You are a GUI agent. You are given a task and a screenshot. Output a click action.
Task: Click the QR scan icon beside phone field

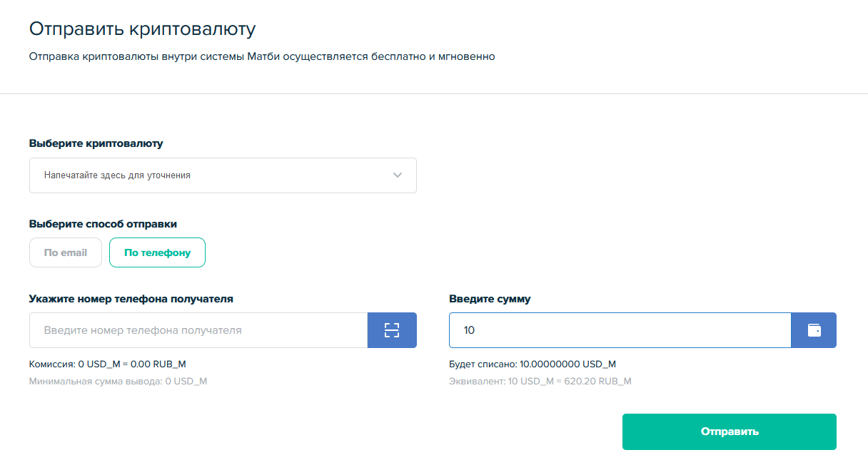(x=391, y=330)
